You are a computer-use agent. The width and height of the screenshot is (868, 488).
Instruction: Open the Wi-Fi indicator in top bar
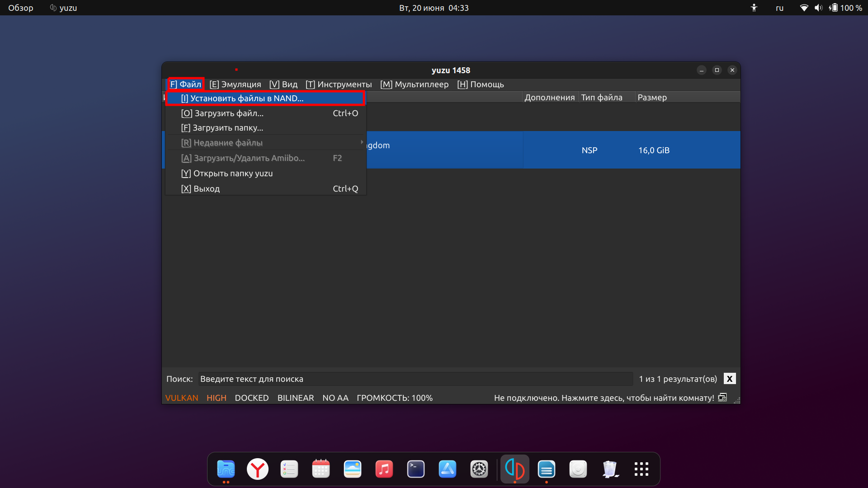pyautogui.click(x=804, y=8)
